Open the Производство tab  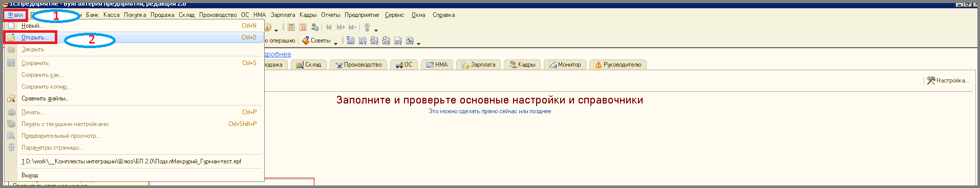pos(358,65)
